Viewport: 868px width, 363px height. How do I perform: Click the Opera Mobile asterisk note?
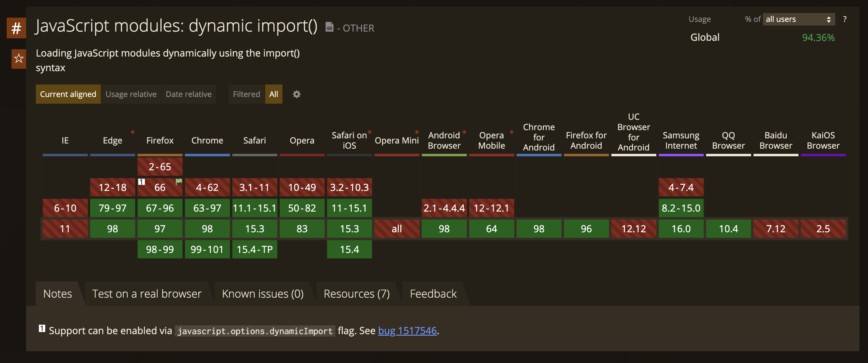coord(511,133)
